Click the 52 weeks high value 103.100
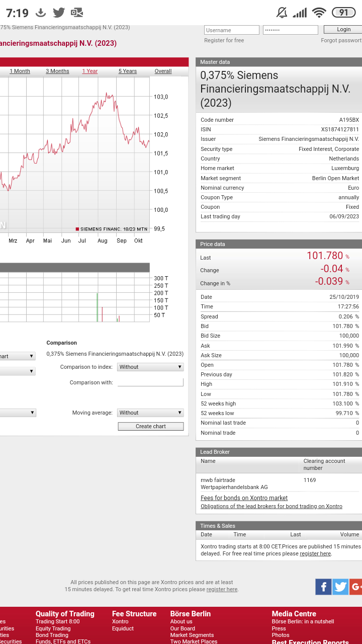This screenshot has height=644, width=362. 343,404
